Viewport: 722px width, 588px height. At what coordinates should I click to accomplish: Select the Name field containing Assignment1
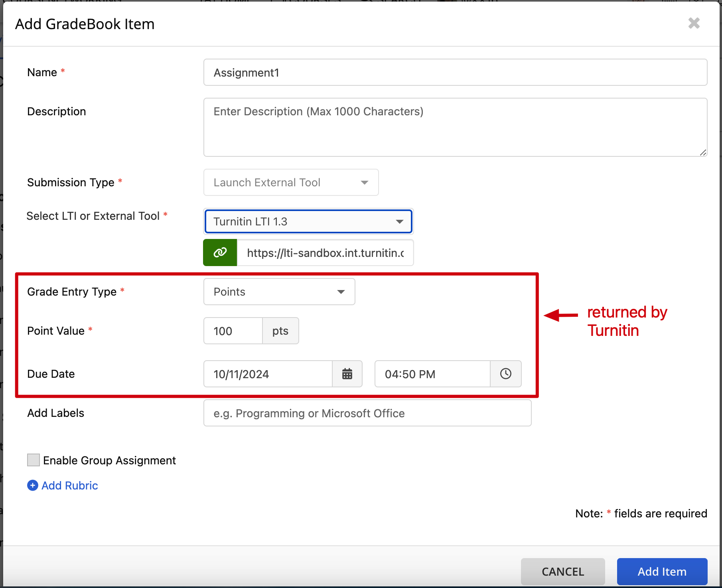coord(455,72)
